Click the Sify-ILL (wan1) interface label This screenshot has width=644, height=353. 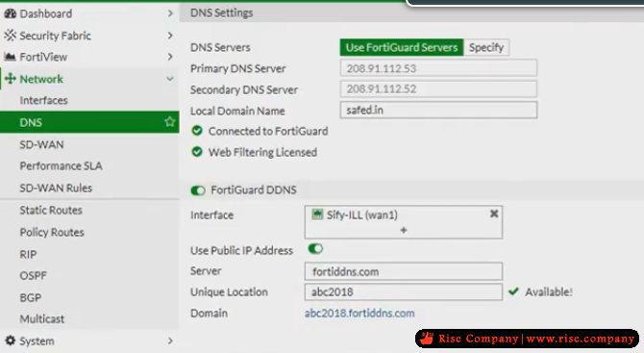[361, 214]
